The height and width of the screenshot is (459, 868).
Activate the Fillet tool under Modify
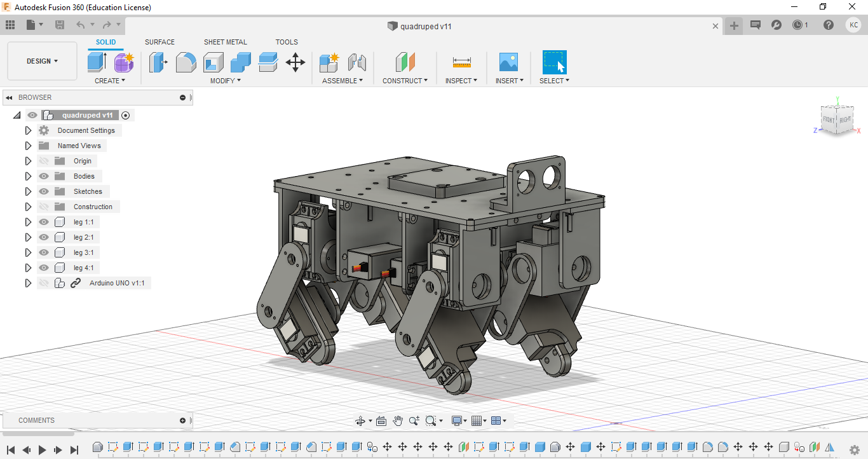click(x=186, y=62)
